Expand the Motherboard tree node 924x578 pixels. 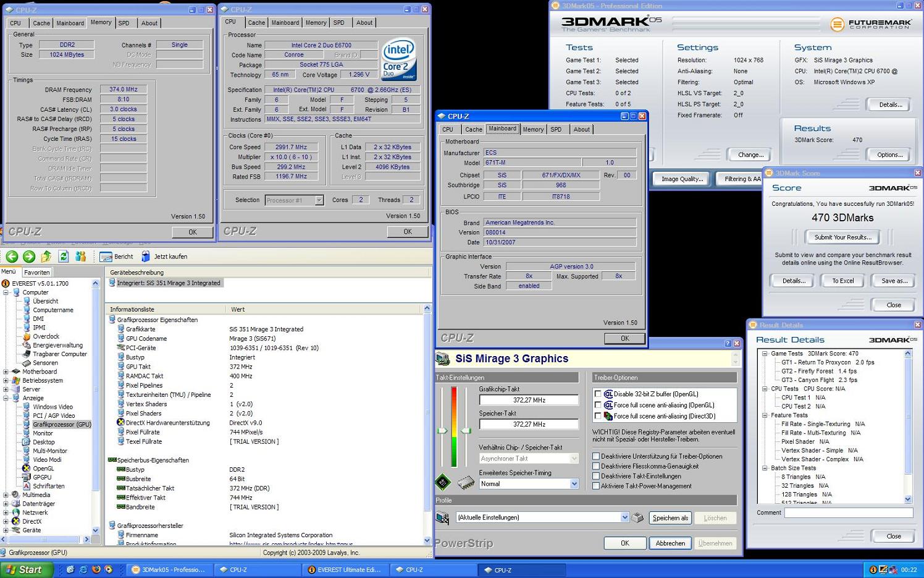click(6, 372)
